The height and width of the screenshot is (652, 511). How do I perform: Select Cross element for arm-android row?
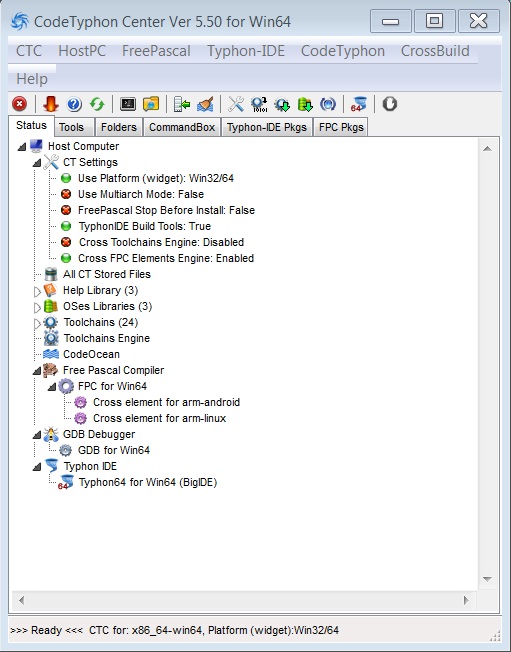coord(166,402)
